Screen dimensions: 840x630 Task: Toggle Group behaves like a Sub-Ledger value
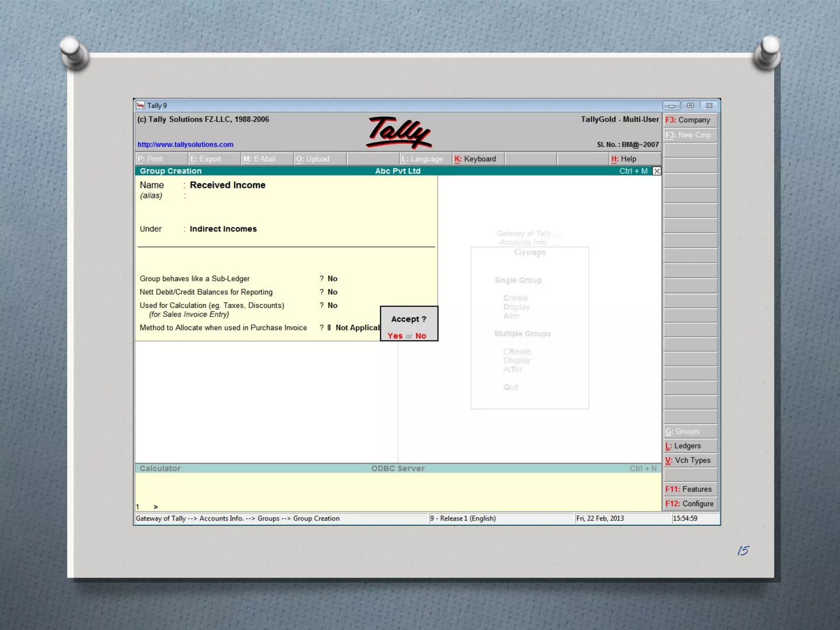pos(333,278)
